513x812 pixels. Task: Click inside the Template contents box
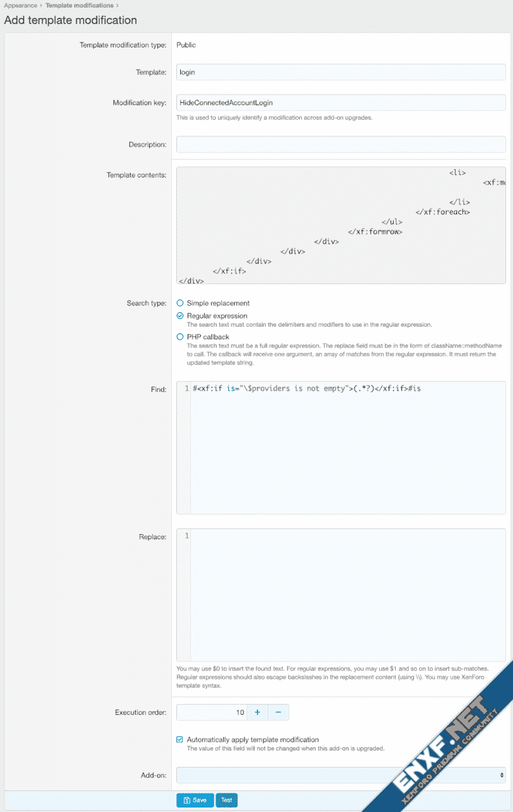tap(341, 225)
